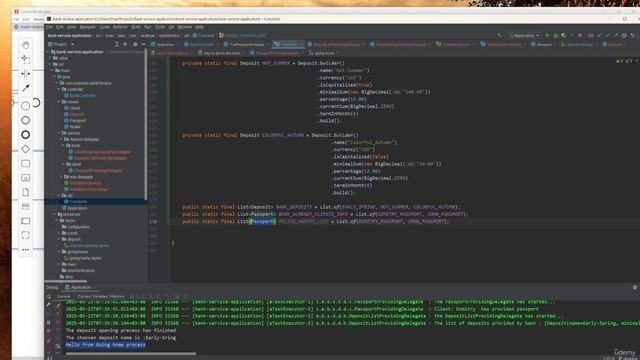
Task: Click the Git rollback arrow in toolbar
Action: [632, 36]
